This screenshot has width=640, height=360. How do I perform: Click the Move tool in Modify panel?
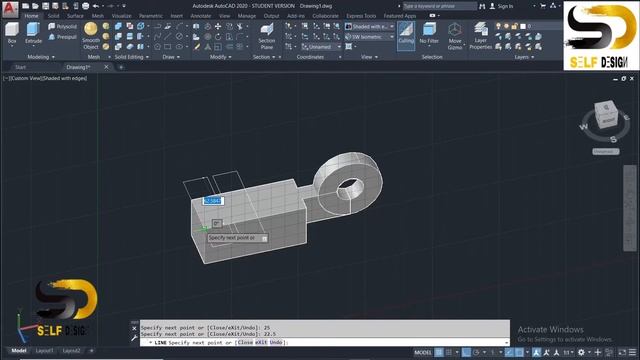218,27
